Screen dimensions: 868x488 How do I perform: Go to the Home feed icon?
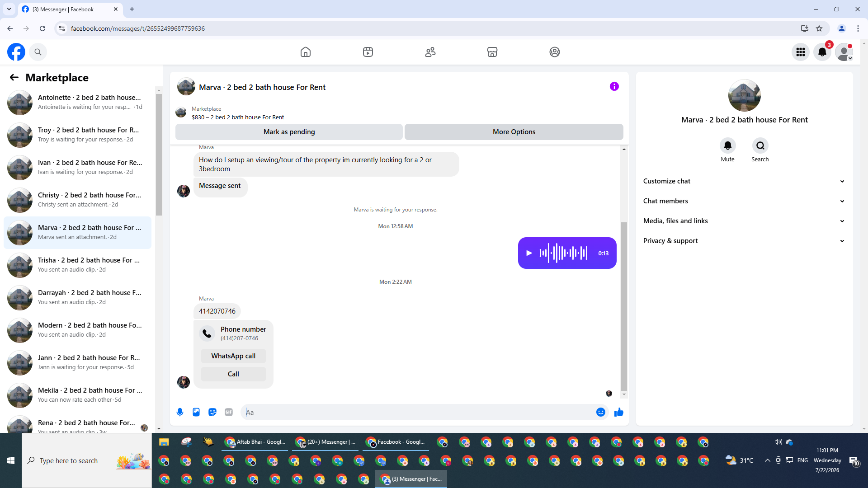click(306, 52)
